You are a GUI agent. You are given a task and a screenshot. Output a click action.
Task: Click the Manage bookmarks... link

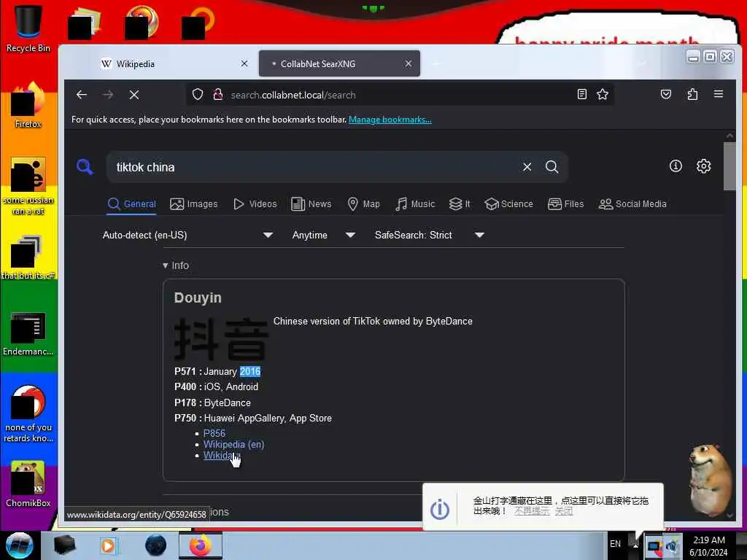pos(390,120)
